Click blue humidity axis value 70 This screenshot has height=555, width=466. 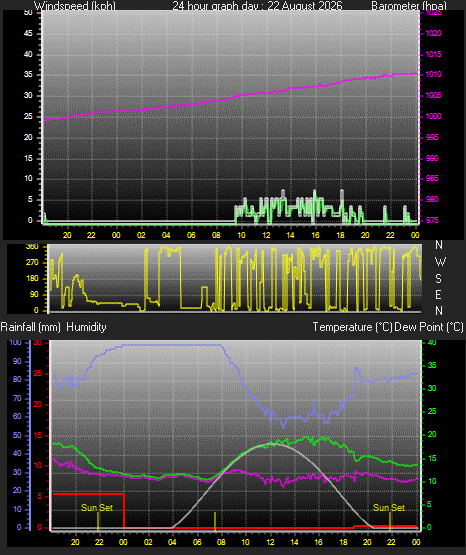17,399
